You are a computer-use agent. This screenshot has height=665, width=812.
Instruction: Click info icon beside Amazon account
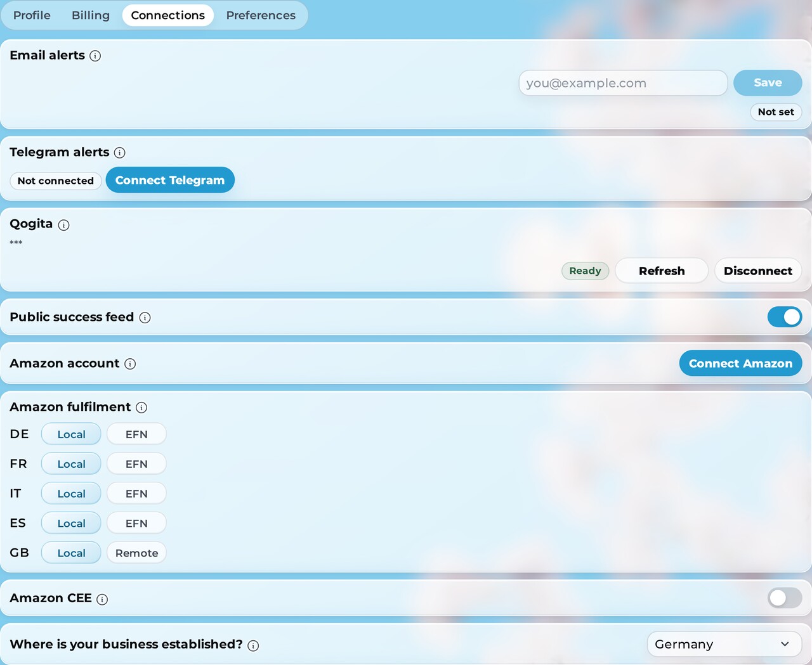[x=130, y=364]
